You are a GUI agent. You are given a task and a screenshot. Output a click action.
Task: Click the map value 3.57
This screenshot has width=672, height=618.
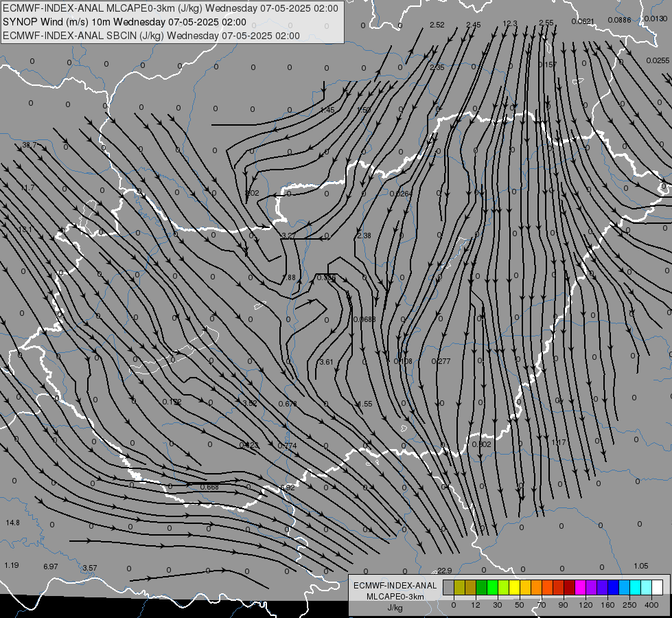[89, 568]
